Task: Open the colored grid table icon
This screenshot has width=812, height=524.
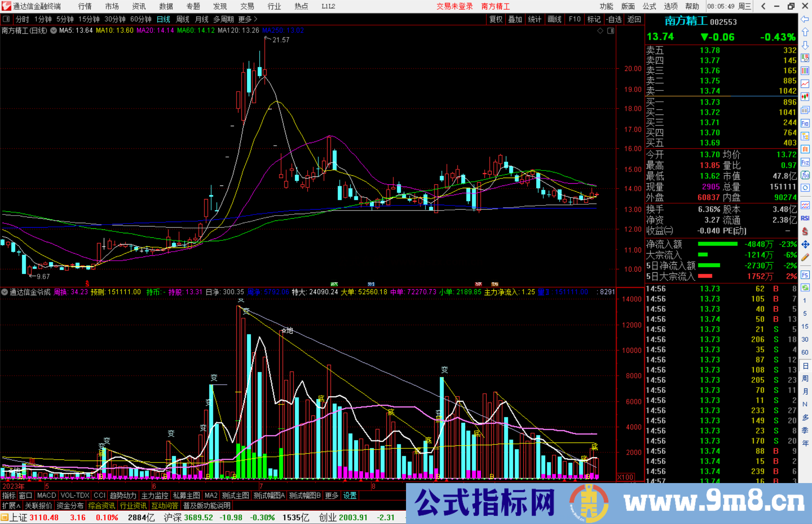Action: click(805, 71)
